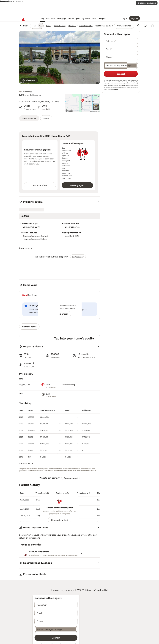Open the Mortgage menu
The width and height of the screenshot is (159, 644).
62,19
